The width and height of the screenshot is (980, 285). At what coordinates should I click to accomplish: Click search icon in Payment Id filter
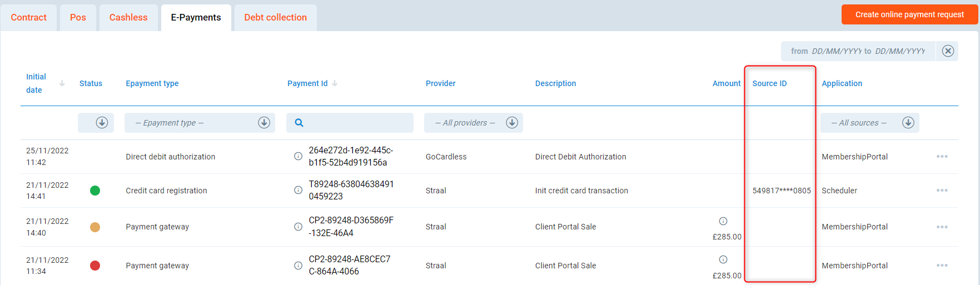point(299,123)
